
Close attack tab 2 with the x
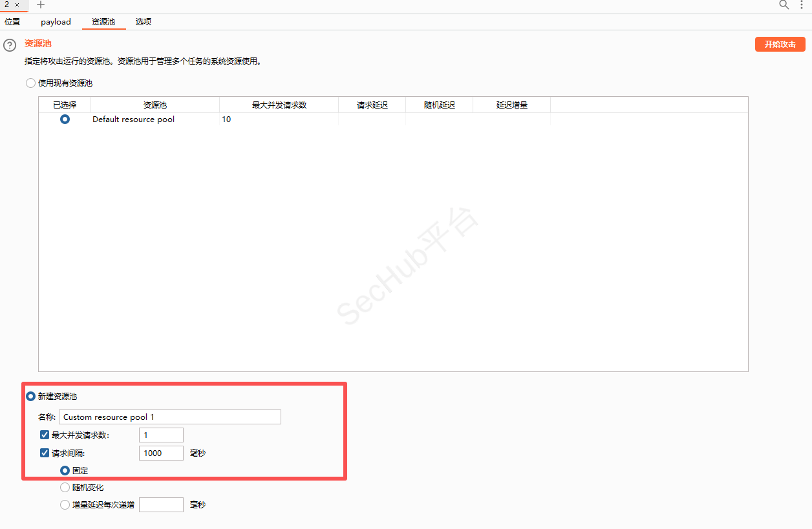[x=17, y=5]
